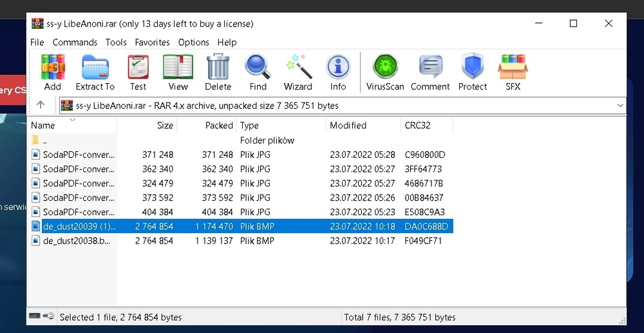The image size is (644, 333).
Task: Sort files by the Size column
Action: coord(147,125)
